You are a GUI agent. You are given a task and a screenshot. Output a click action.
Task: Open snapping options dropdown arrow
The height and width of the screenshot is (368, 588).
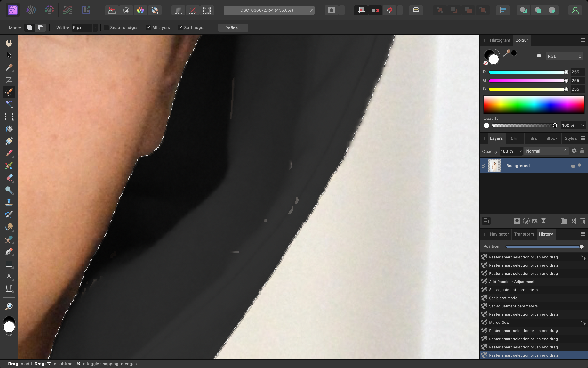[400, 10]
